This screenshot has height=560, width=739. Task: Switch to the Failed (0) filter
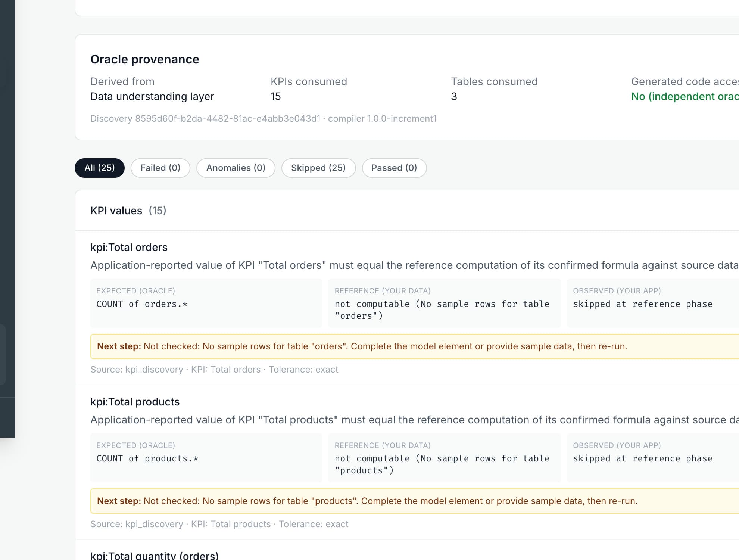(x=160, y=168)
